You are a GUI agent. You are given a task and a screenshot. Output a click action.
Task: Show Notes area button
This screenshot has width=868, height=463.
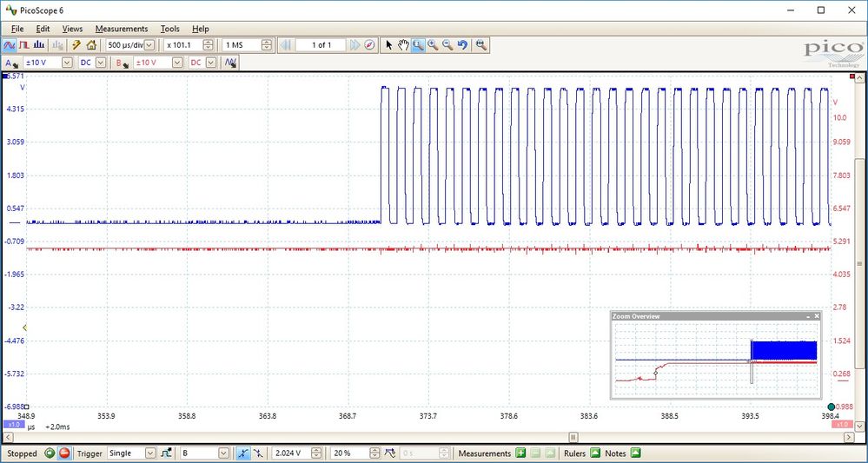635,453
